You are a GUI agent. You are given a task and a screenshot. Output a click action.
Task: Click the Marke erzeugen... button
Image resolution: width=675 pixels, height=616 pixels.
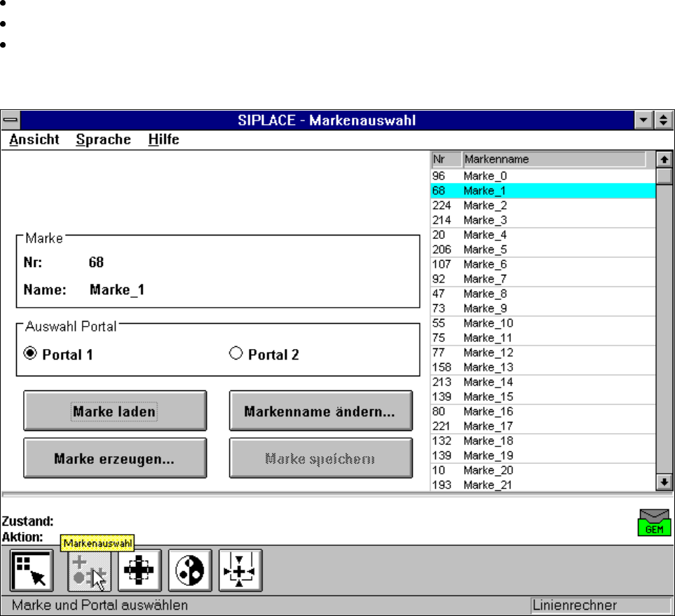115,458
